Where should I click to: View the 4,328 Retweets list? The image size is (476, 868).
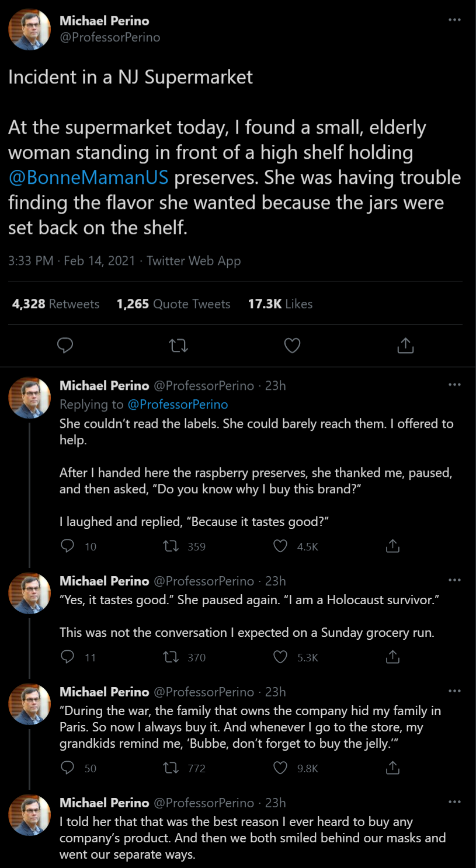55,304
